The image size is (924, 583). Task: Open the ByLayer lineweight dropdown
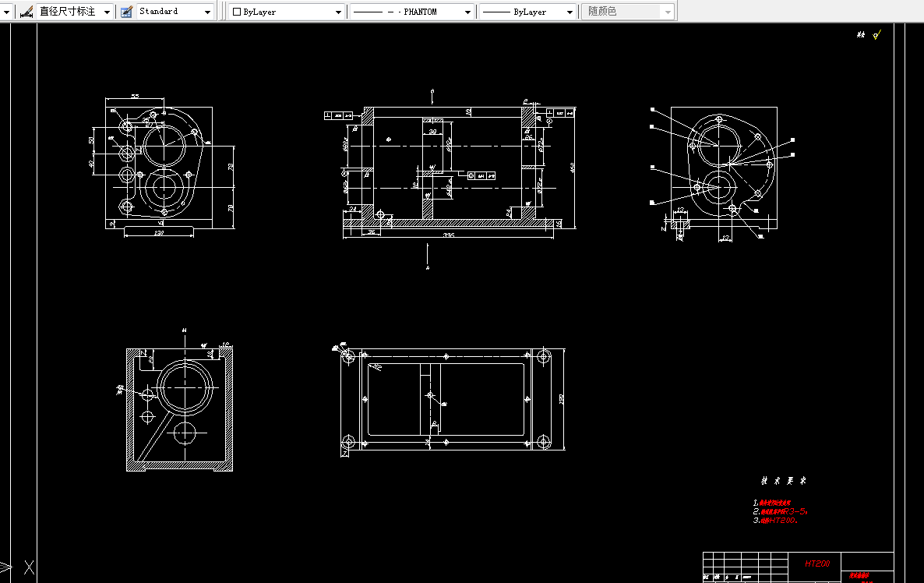tap(527, 11)
